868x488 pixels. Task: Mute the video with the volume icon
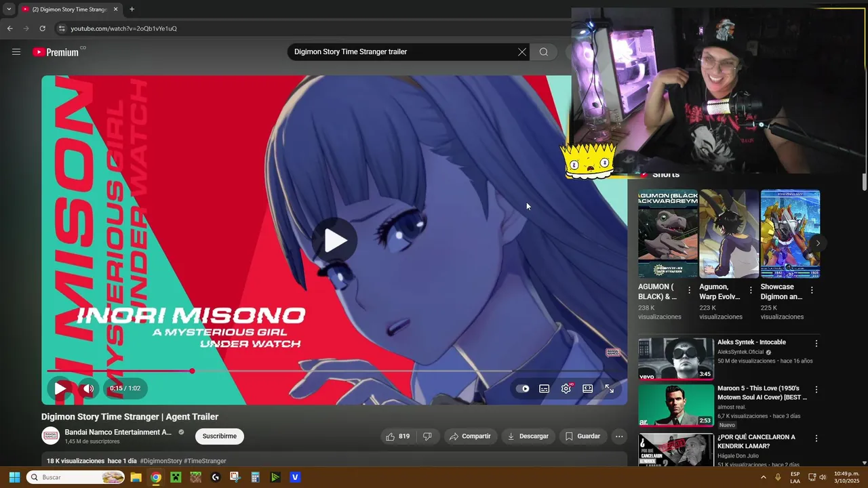(x=88, y=388)
